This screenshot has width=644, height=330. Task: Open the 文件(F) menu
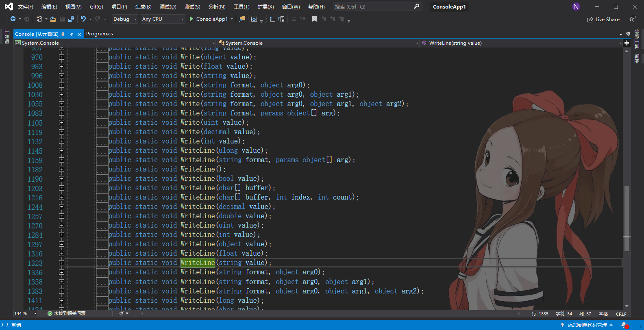coord(25,7)
